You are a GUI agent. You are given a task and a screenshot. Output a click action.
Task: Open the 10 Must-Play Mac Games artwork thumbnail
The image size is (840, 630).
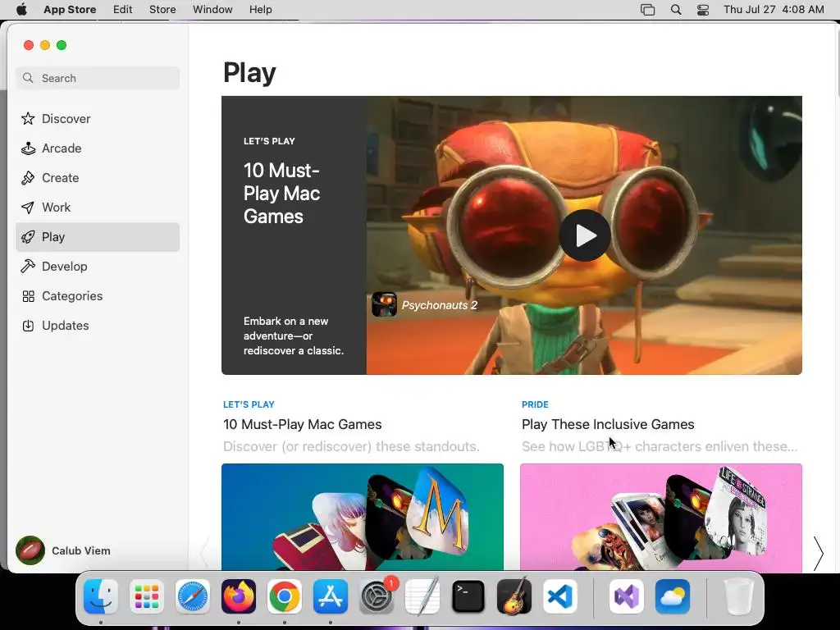(363, 517)
